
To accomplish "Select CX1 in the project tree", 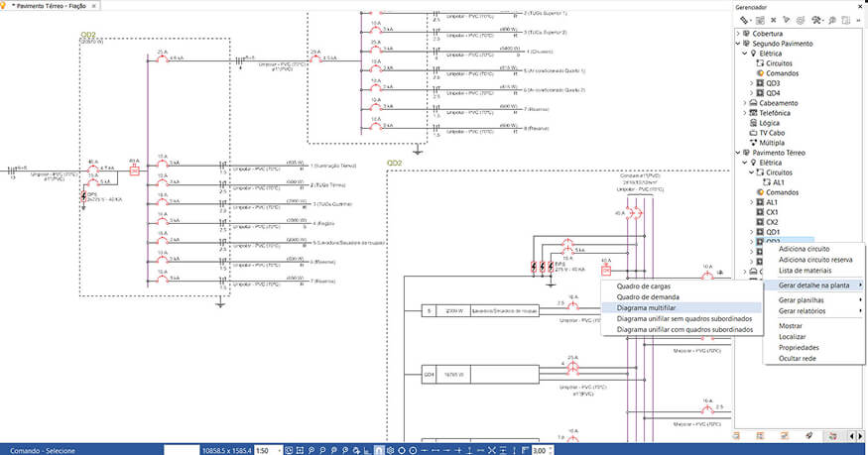I will (x=772, y=212).
